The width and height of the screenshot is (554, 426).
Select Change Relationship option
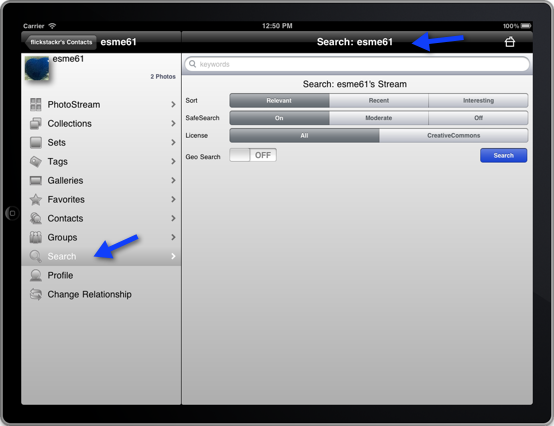click(101, 294)
